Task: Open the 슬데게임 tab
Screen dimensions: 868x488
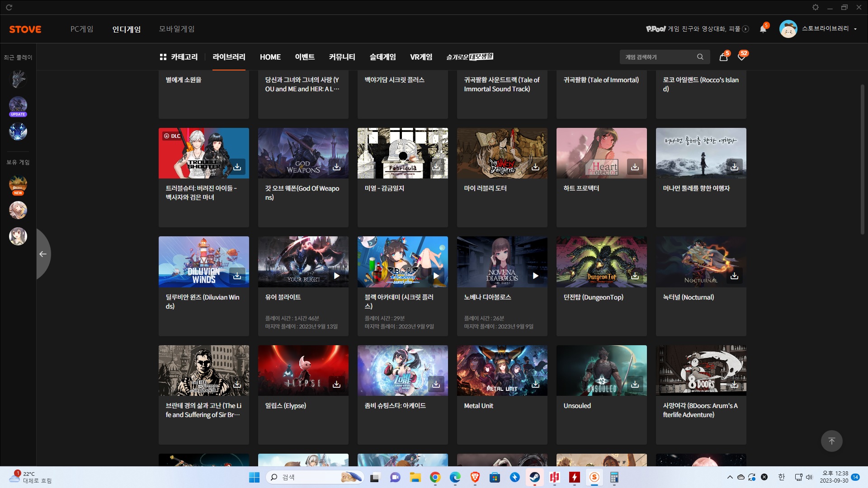Action: pyautogui.click(x=383, y=57)
